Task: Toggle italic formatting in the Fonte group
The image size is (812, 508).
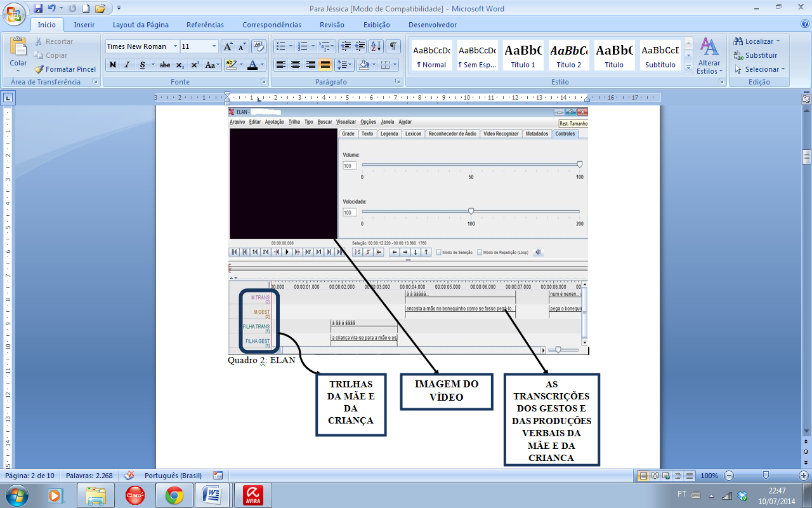Action: coord(127,65)
